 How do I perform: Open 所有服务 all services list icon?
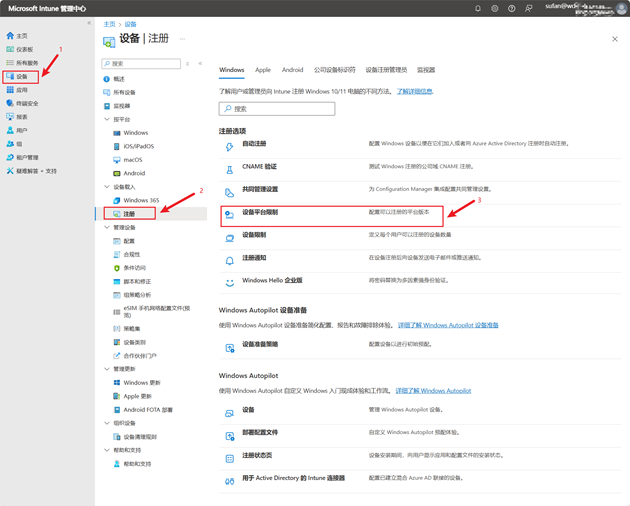coord(10,63)
